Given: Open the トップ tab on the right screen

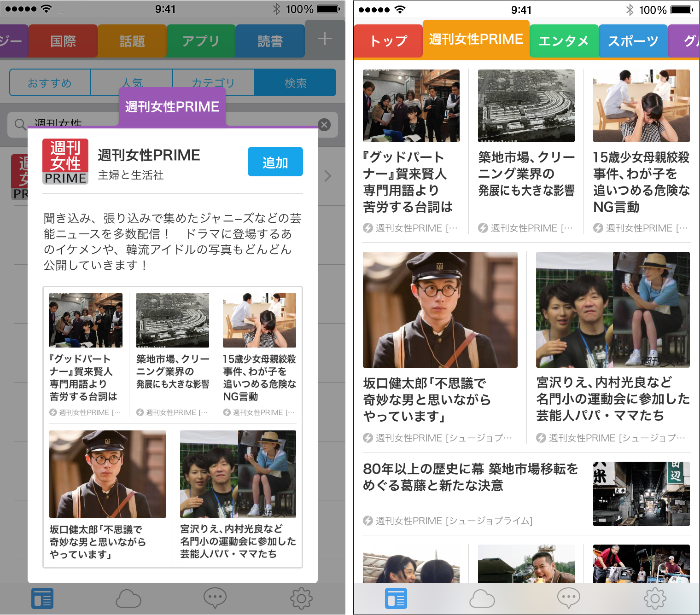Looking at the screenshot, I should tap(388, 41).
